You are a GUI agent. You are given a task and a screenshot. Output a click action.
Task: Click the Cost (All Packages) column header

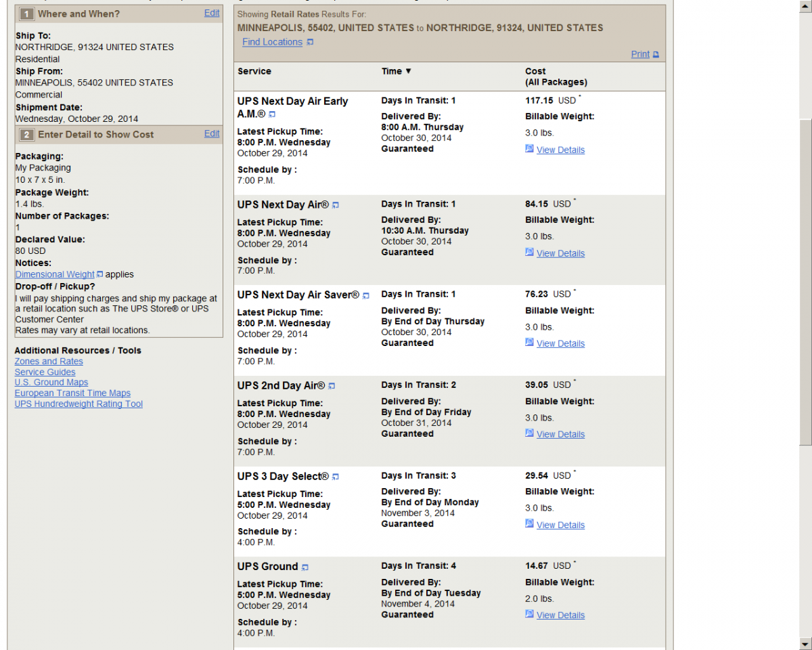point(556,77)
